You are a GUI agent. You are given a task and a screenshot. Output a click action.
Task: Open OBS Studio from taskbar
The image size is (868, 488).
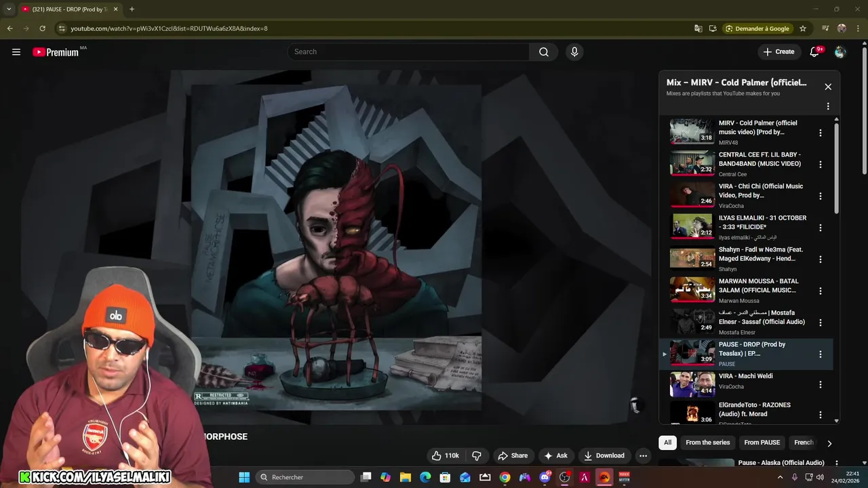[564, 477]
